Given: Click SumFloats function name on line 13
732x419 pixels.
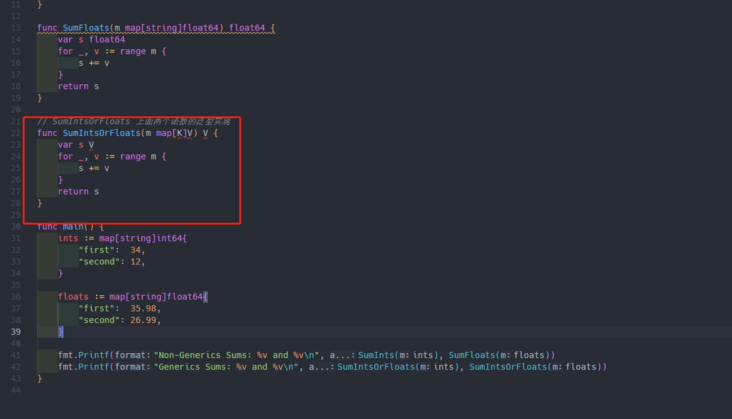Looking at the screenshot, I should coord(85,28).
